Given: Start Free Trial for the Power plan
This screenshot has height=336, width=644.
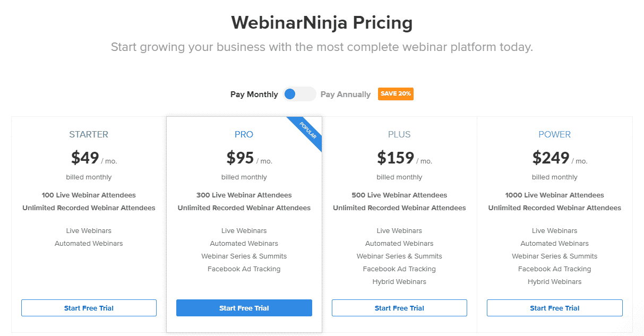Looking at the screenshot, I should point(555,308).
